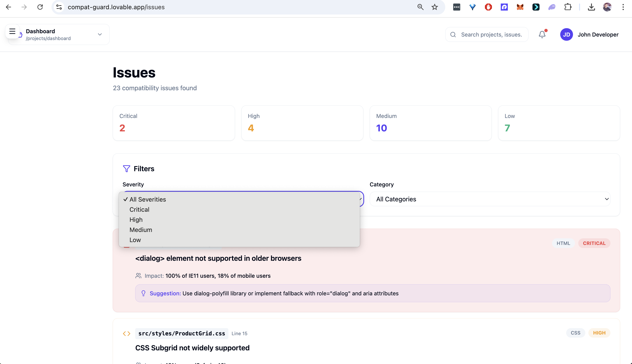This screenshot has height=364, width=632.
Task: Select the Low severity option
Action: (135, 240)
